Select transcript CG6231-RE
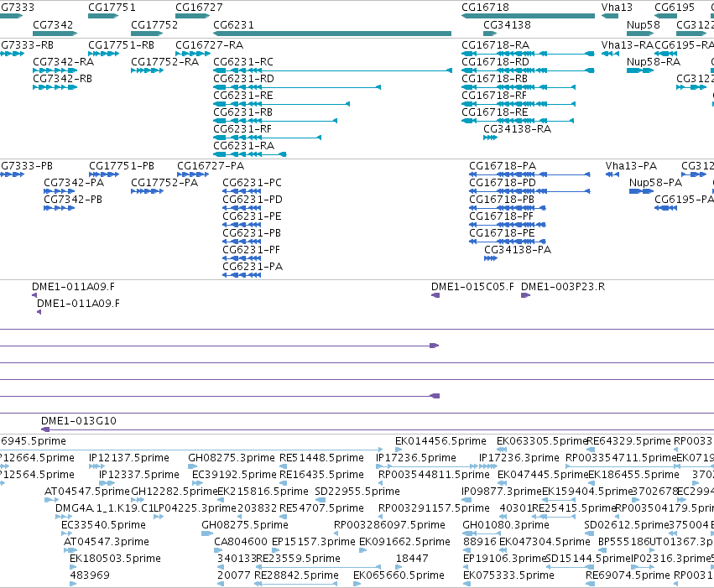The width and height of the screenshot is (714, 588). [x=243, y=96]
